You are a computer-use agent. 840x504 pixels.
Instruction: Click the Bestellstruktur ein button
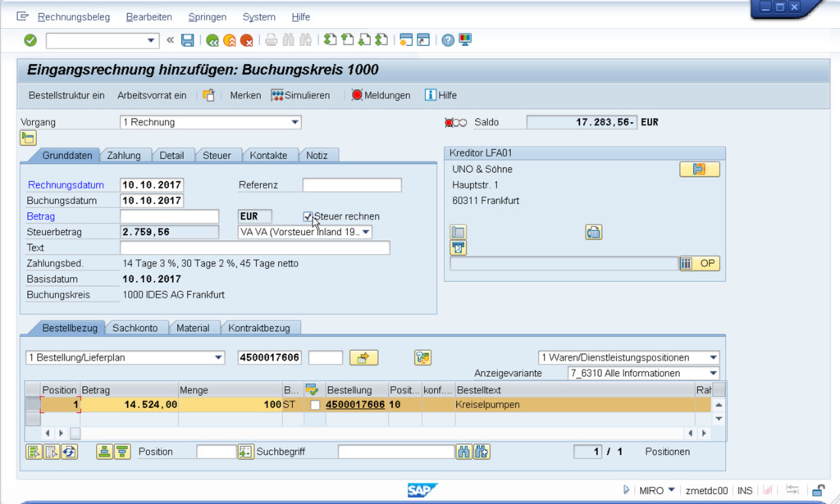pos(66,95)
